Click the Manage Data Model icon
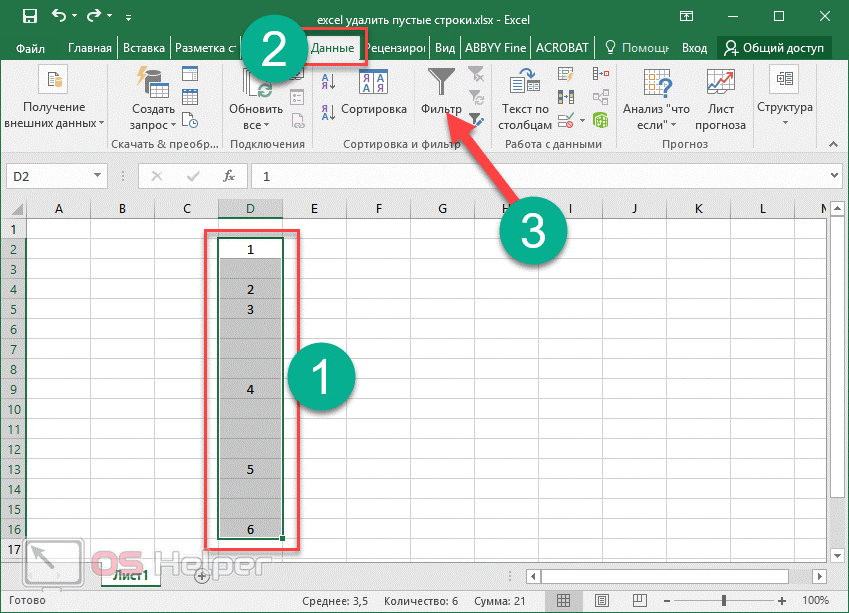Screen dimensions: 849x613 click(x=600, y=120)
